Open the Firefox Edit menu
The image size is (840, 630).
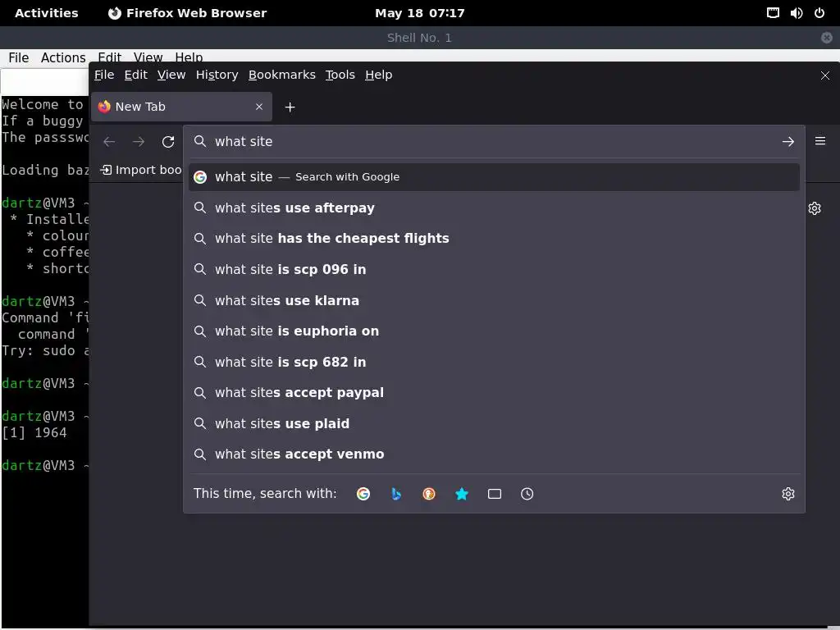click(135, 75)
